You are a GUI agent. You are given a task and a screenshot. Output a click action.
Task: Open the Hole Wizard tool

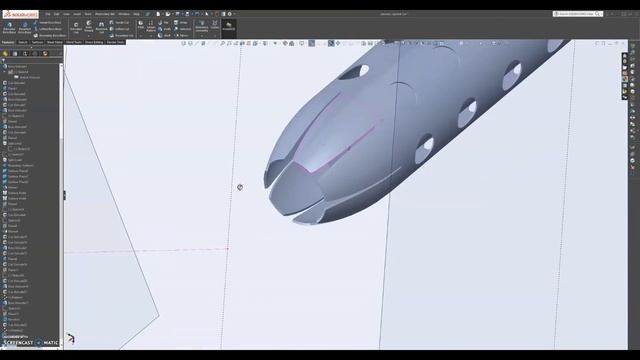[x=89, y=26]
